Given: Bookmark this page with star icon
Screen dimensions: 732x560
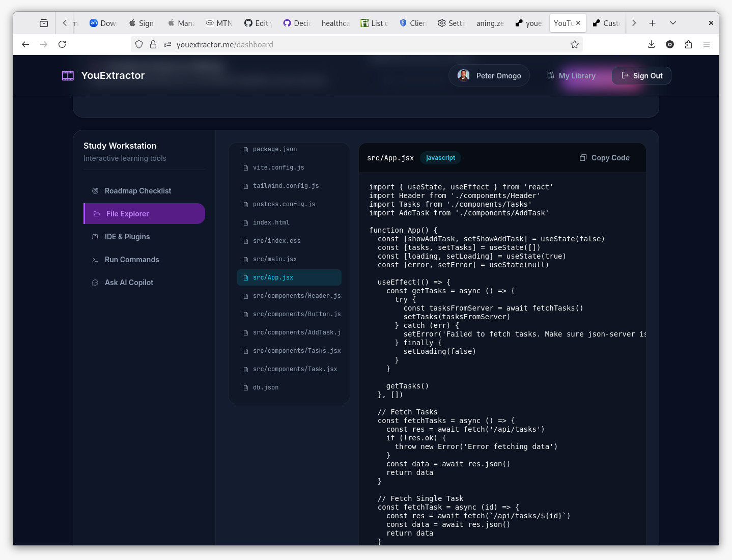Looking at the screenshot, I should [575, 44].
